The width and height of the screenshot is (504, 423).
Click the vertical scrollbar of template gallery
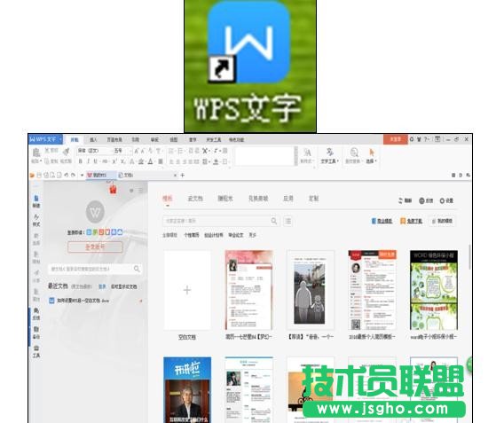[470, 257]
